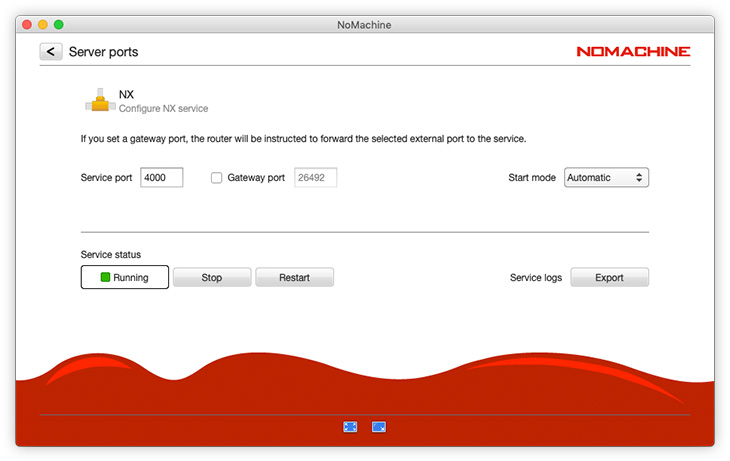The width and height of the screenshot is (730, 461).
Task: Click the back arrow beside Server ports
Action: click(x=51, y=52)
